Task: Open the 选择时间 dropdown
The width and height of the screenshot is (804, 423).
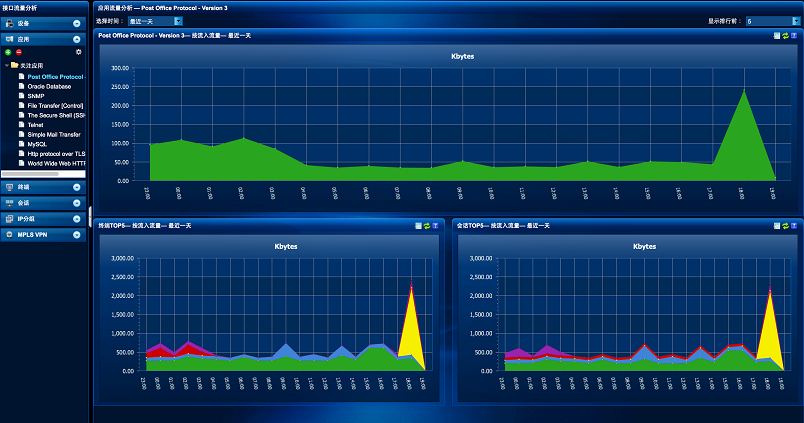Action: coord(164,20)
